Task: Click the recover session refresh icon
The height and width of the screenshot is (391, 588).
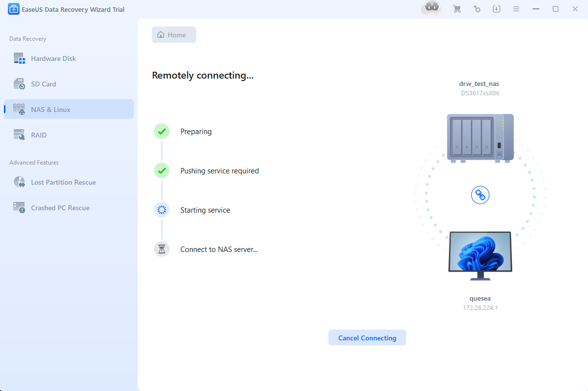Action: click(476, 9)
